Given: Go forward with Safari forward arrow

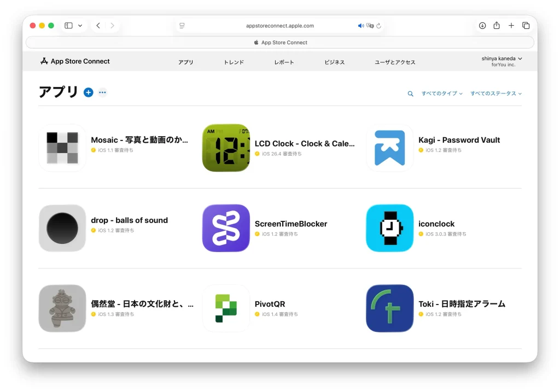Looking at the screenshot, I should coord(112,26).
